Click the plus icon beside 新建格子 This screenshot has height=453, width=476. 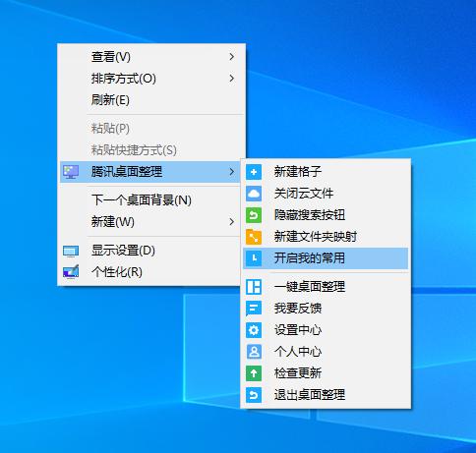(x=254, y=172)
